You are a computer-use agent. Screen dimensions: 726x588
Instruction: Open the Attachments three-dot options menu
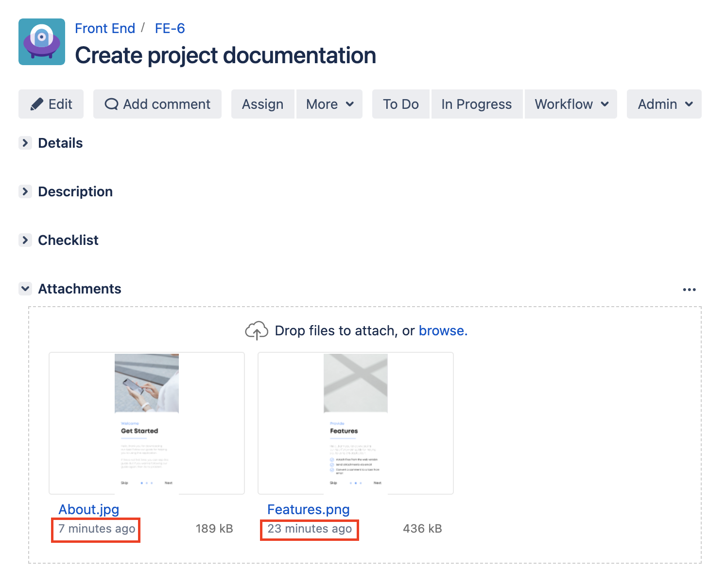[689, 290]
